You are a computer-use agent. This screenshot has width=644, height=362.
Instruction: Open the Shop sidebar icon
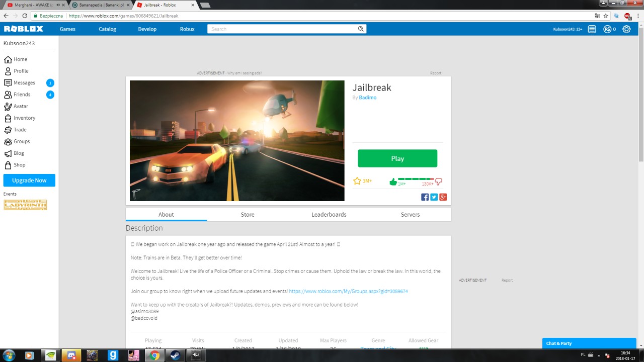8,165
